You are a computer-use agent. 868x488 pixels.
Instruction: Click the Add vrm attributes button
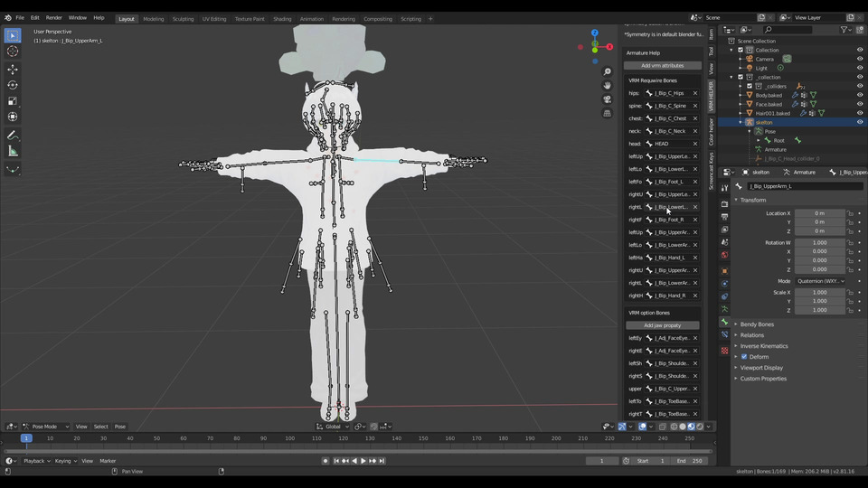(x=663, y=66)
